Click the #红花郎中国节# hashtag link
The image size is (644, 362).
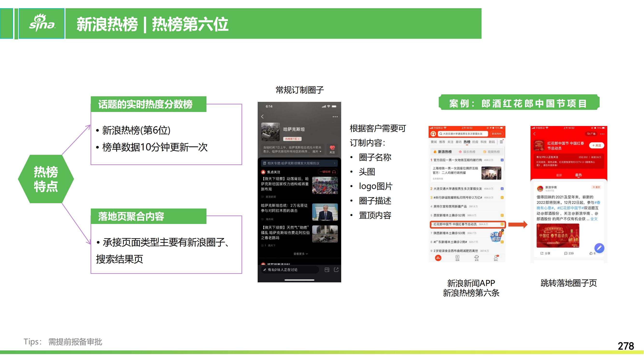tap(570, 208)
